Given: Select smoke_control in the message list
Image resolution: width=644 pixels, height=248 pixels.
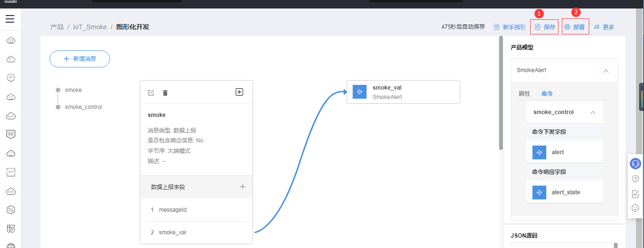Looking at the screenshot, I should point(83,107).
